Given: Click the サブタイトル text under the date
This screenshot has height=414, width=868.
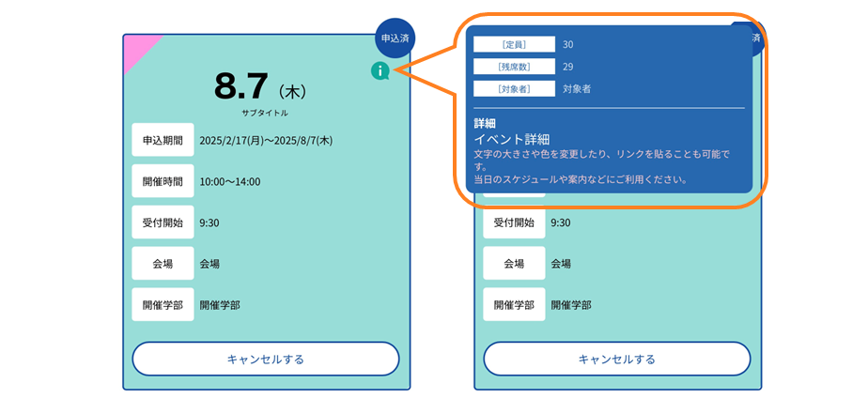Looking at the screenshot, I should 265,113.
